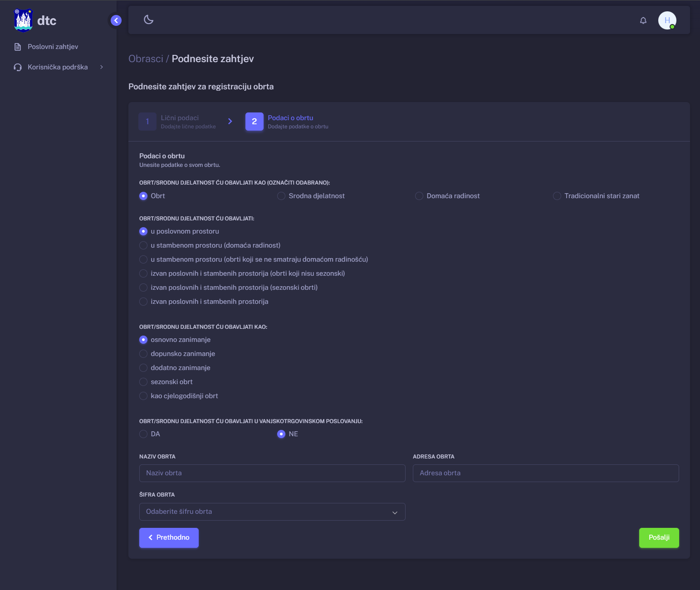Submit form with Pošalji button

[659, 537]
